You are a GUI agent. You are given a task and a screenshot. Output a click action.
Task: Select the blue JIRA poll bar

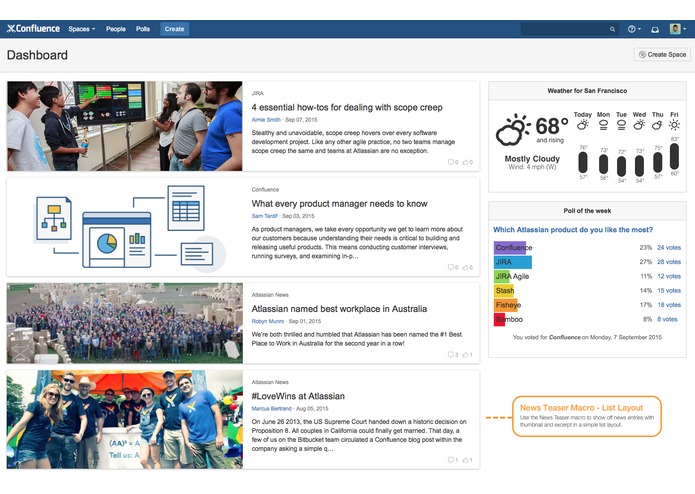point(513,262)
